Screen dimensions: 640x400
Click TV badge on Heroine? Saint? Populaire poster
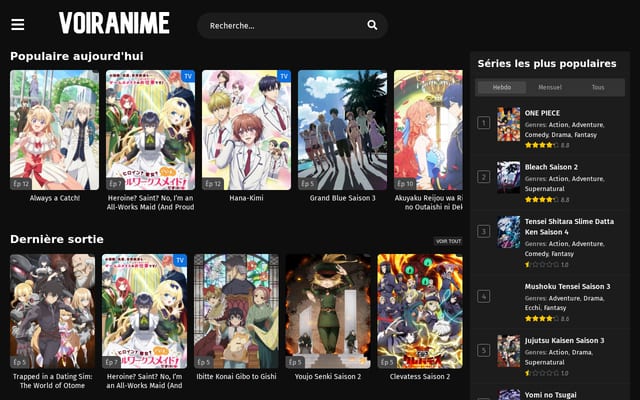(x=188, y=76)
